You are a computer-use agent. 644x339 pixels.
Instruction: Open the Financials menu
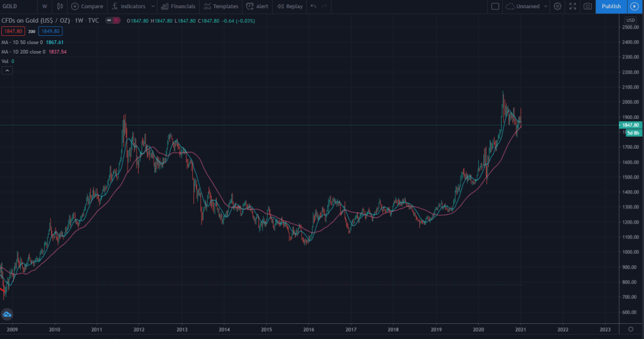178,6
